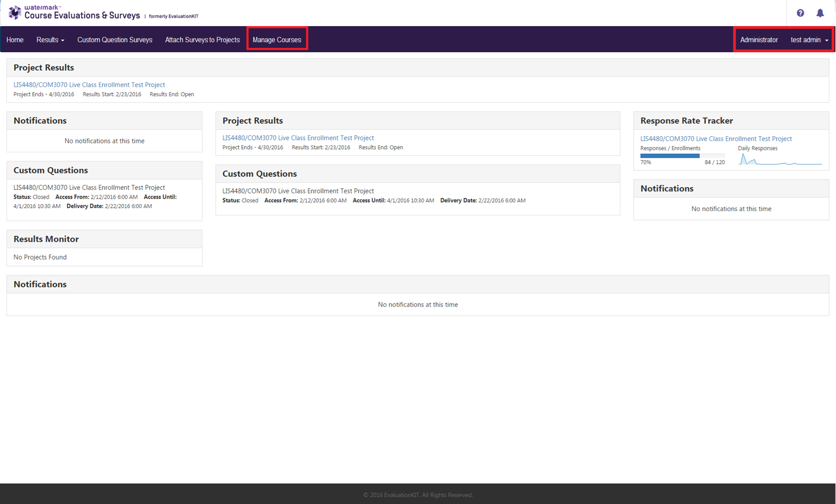This screenshot has width=836, height=504.
Task: Click center Custom Questions project name
Action: pyautogui.click(x=298, y=191)
